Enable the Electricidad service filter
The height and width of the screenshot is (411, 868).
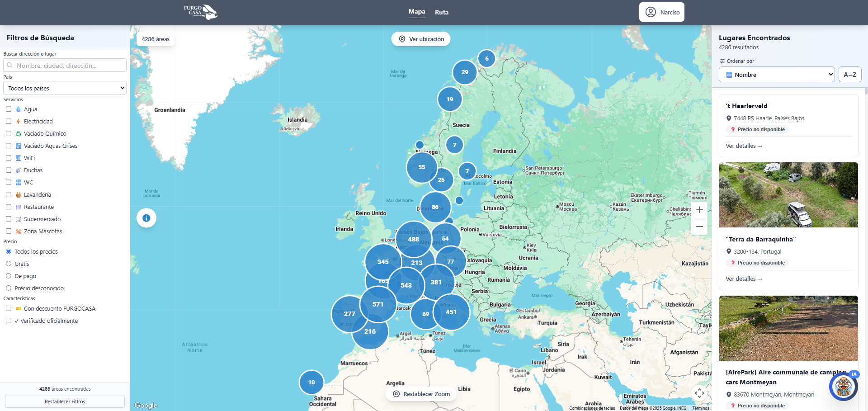pyautogui.click(x=9, y=121)
